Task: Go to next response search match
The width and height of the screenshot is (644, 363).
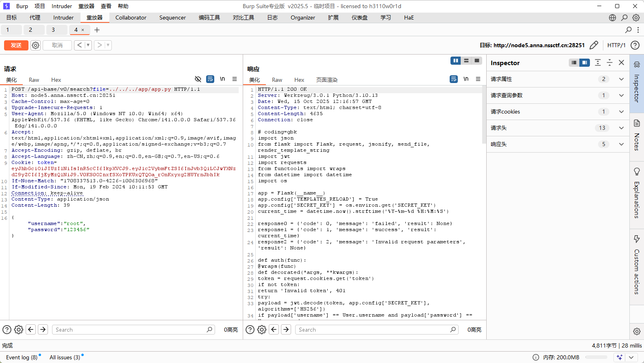Action: click(286, 330)
